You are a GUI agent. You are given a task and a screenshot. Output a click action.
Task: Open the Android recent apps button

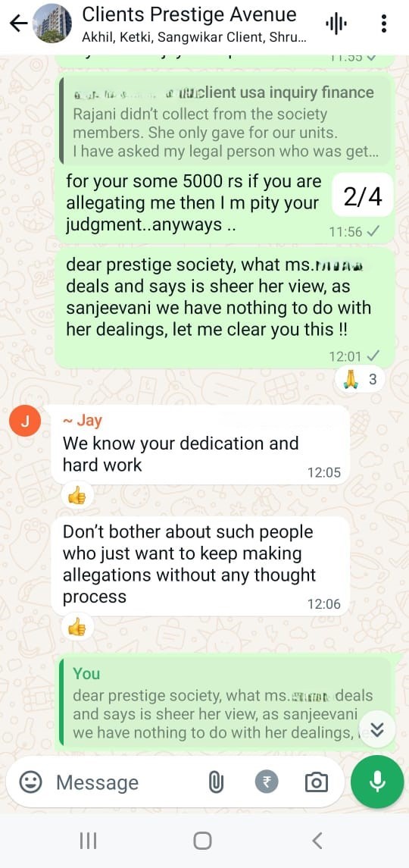point(88,841)
